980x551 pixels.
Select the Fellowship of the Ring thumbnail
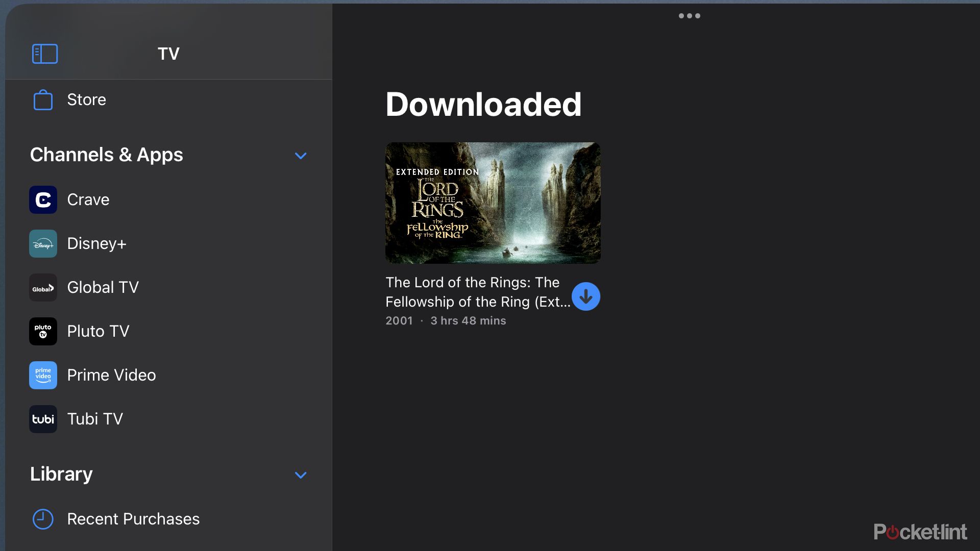[x=493, y=203]
